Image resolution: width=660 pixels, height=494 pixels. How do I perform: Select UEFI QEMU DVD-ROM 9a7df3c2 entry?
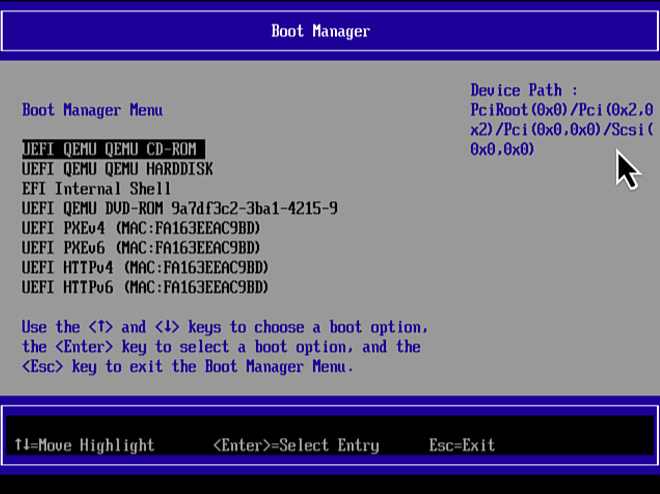[x=179, y=208]
